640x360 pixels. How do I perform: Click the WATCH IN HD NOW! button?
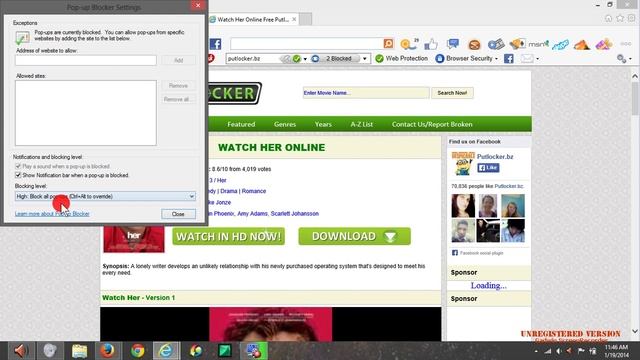229,236
